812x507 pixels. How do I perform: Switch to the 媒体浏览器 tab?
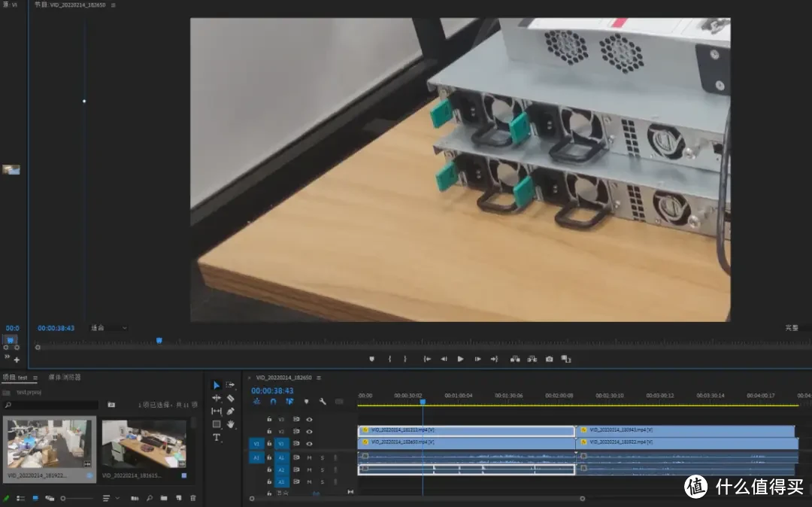pyautogui.click(x=65, y=377)
